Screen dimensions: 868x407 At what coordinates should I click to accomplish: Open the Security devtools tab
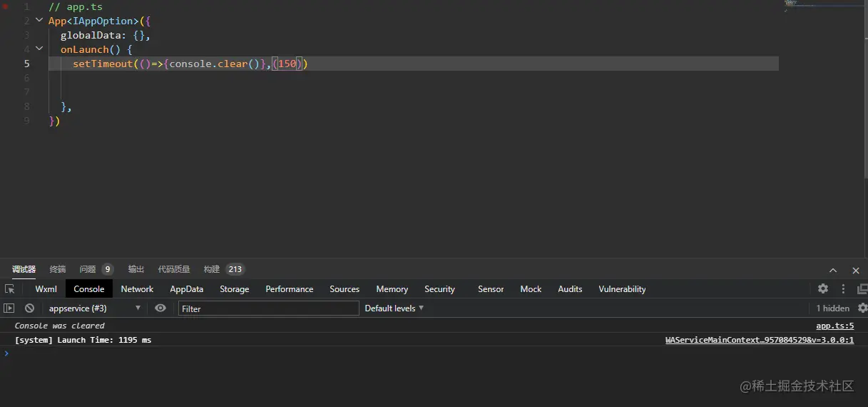click(x=439, y=289)
